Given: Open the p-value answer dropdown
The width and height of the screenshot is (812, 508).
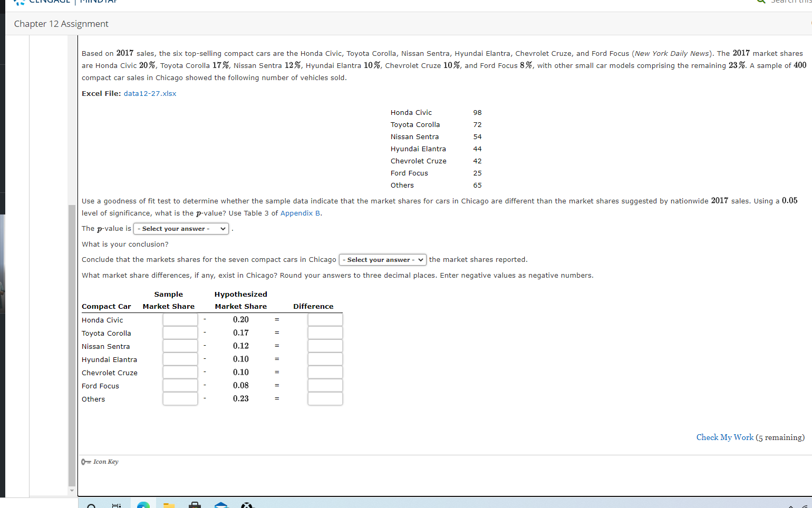Looking at the screenshot, I should click(181, 229).
